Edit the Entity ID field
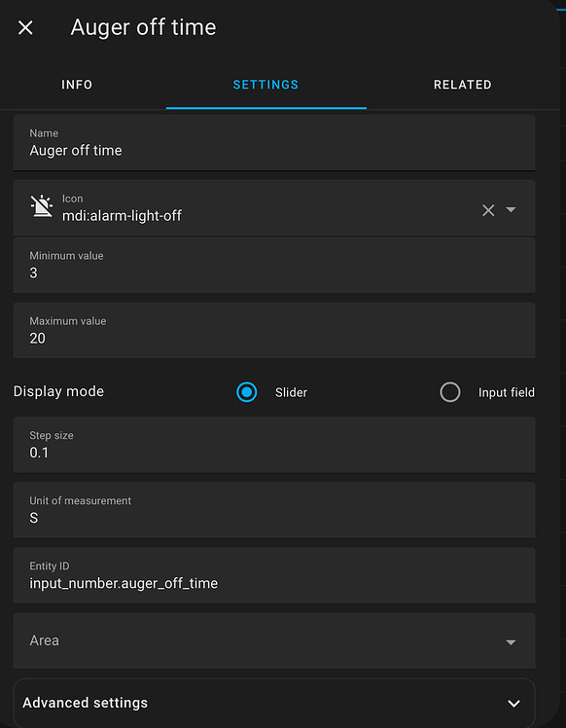 (274, 575)
